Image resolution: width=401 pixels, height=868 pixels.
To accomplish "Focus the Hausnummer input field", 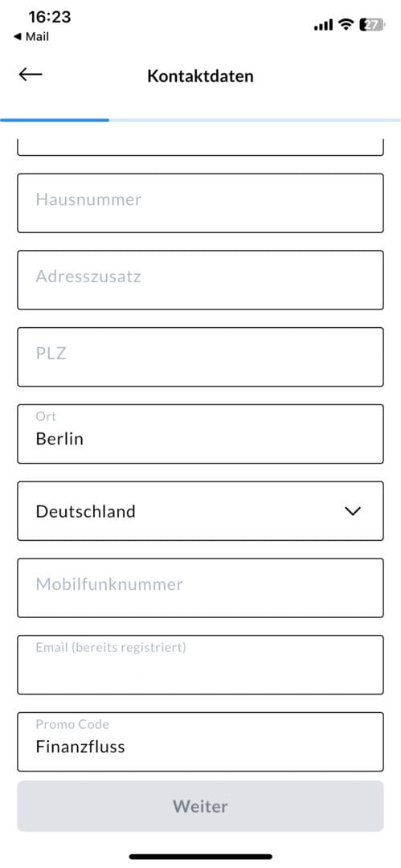I will pyautogui.click(x=201, y=203).
